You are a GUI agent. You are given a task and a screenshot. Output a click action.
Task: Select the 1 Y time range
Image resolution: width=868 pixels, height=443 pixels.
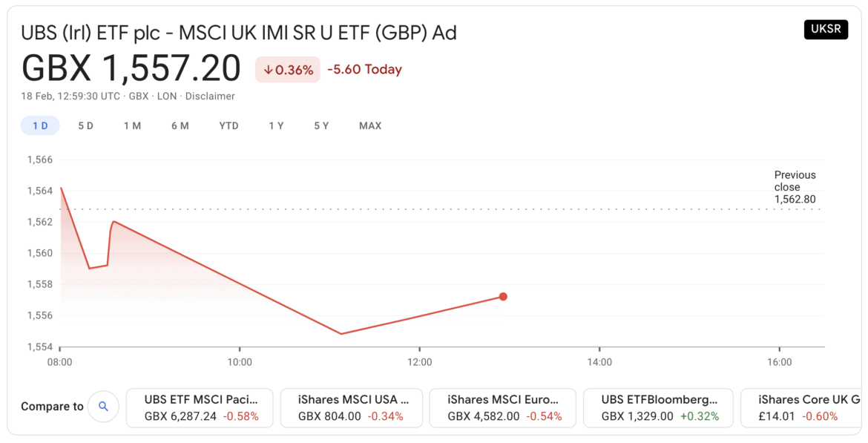[x=275, y=125]
